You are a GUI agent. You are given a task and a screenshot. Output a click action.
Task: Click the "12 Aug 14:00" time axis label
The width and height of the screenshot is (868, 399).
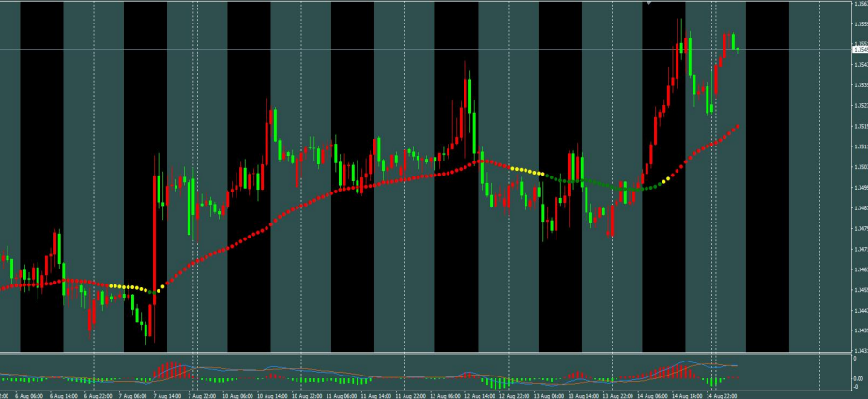point(480,396)
